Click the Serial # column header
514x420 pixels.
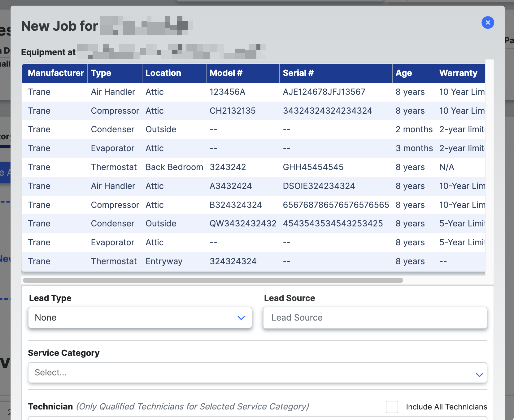(298, 73)
